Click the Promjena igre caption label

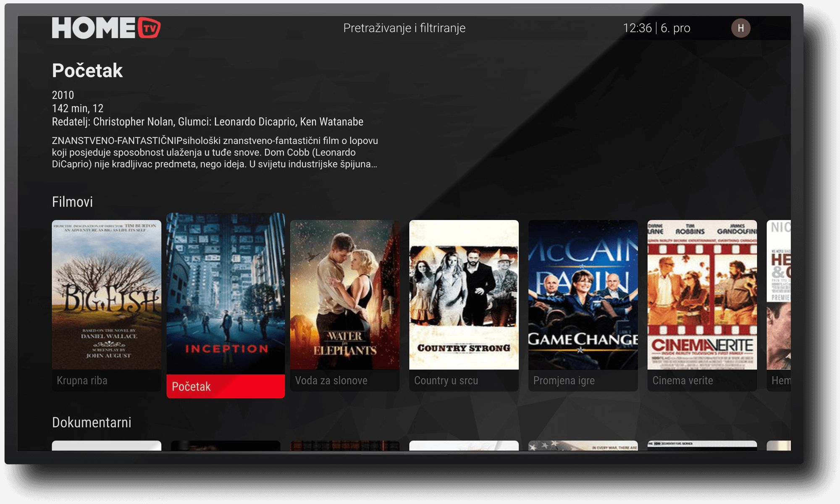coord(564,381)
